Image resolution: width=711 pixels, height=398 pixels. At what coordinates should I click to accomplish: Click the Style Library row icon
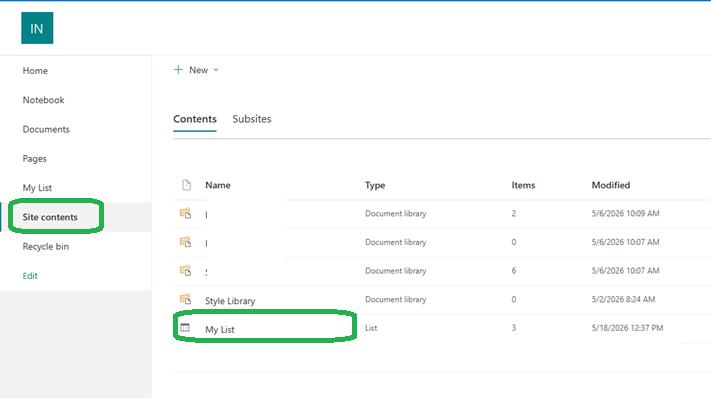(x=185, y=299)
